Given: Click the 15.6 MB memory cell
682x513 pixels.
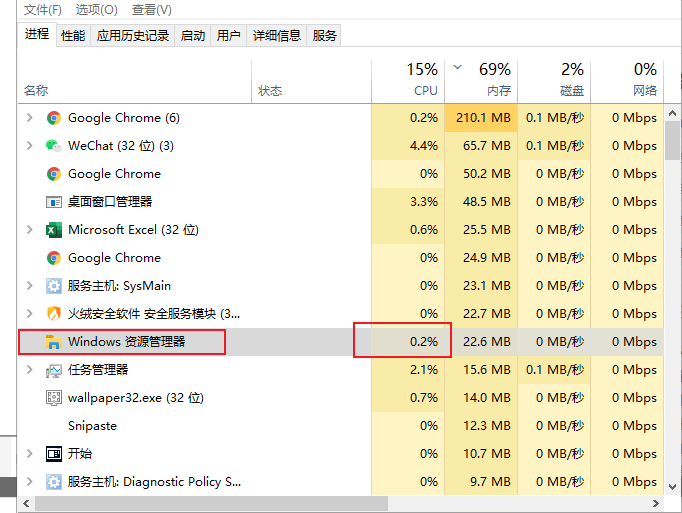Looking at the screenshot, I should coord(481,370).
